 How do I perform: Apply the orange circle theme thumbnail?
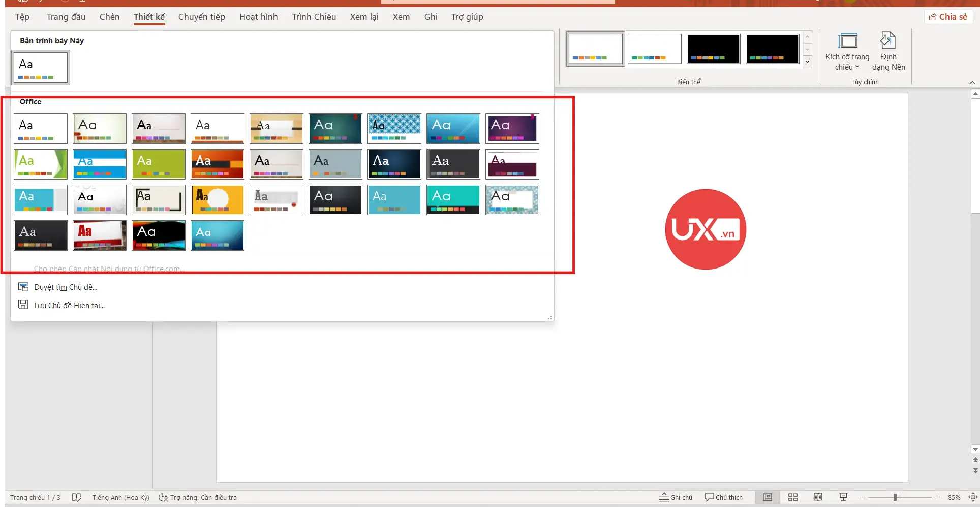point(218,200)
